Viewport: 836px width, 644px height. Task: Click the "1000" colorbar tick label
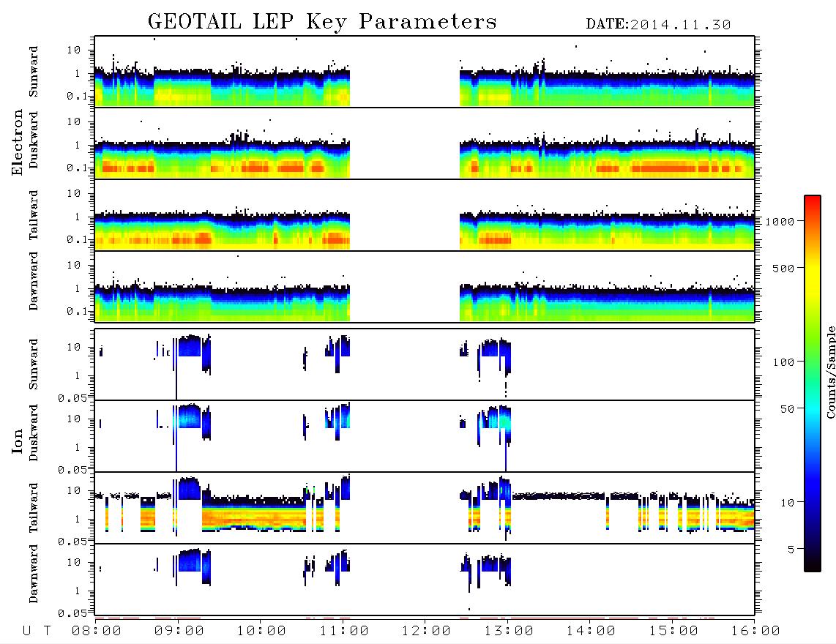click(x=780, y=222)
